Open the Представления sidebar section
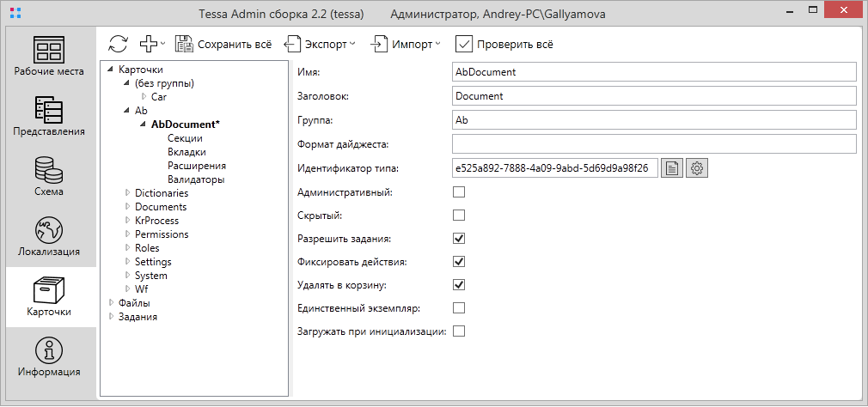This screenshot has width=868, height=407. pos(49,116)
